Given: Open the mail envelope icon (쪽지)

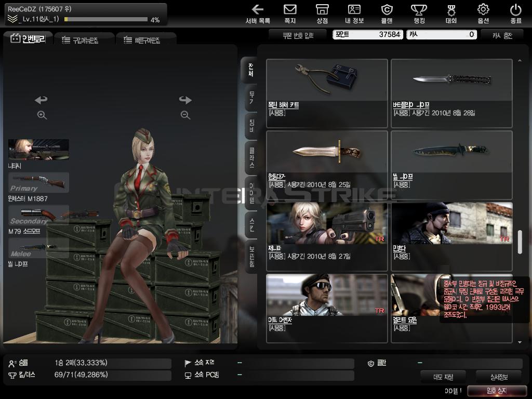Looking at the screenshot, I should 290,14.
